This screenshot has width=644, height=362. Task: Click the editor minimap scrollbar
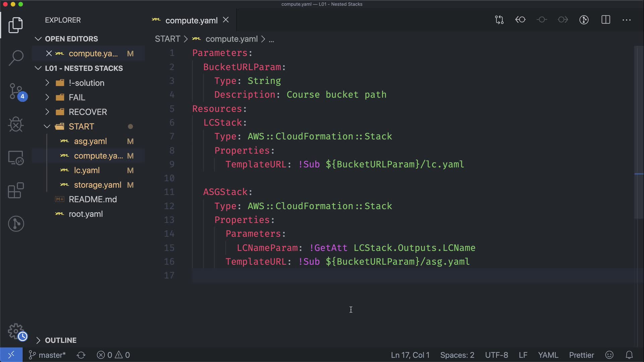pyautogui.click(x=638, y=134)
